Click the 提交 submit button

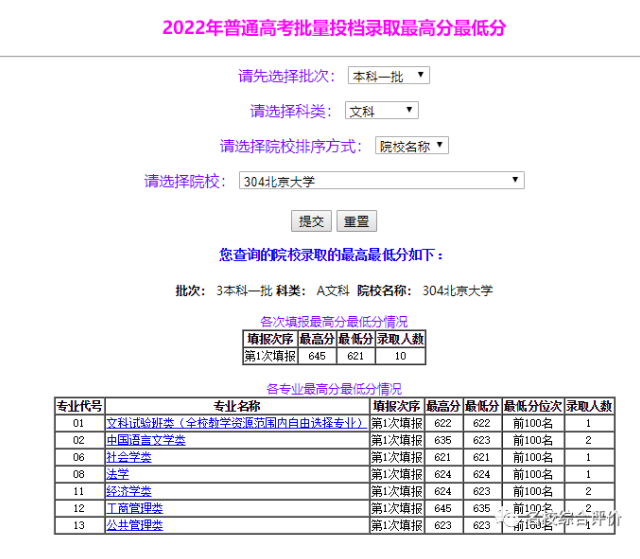click(311, 221)
